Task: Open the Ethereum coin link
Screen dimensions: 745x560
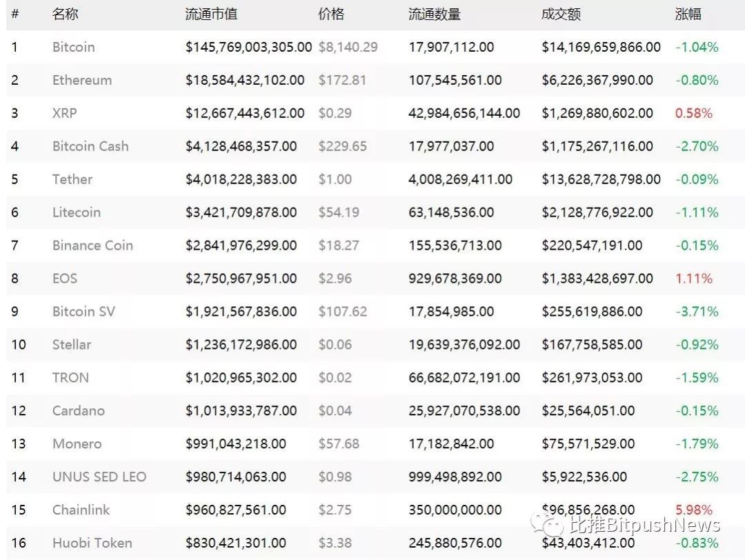Action: [82, 80]
